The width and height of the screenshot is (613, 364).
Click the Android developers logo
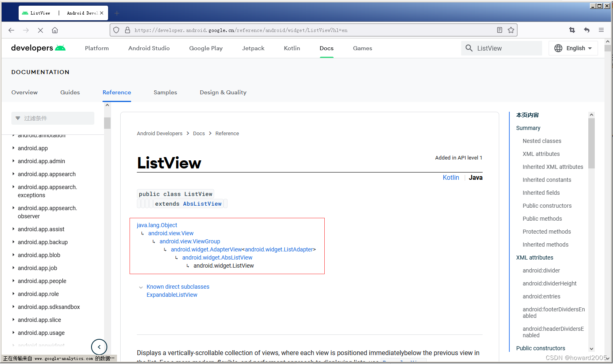pyautogui.click(x=38, y=48)
